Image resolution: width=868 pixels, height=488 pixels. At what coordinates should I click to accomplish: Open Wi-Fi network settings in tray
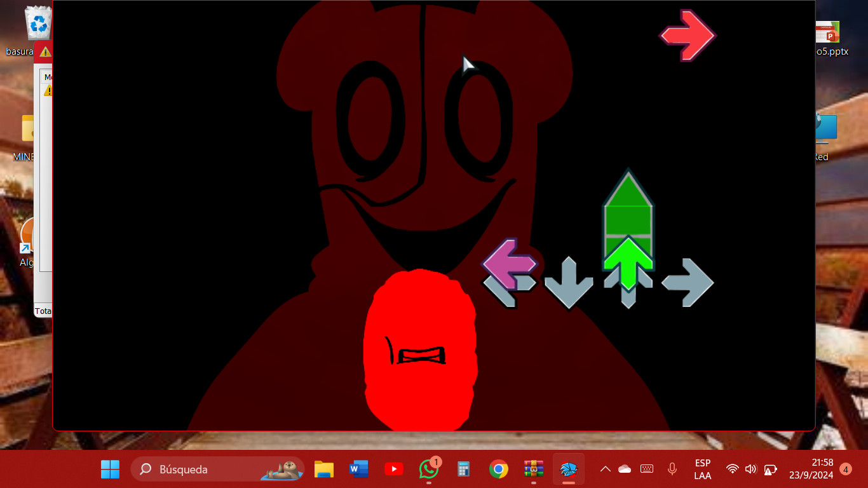(x=733, y=470)
